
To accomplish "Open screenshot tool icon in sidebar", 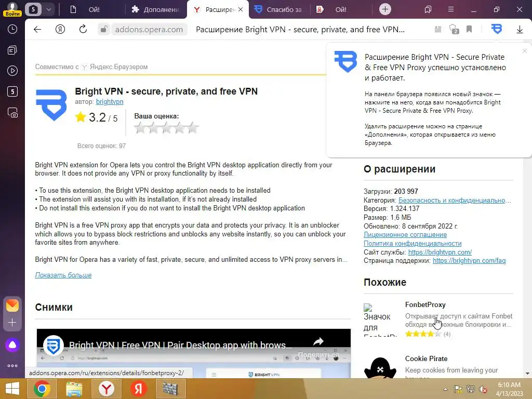I will pyautogui.click(x=12, y=112).
